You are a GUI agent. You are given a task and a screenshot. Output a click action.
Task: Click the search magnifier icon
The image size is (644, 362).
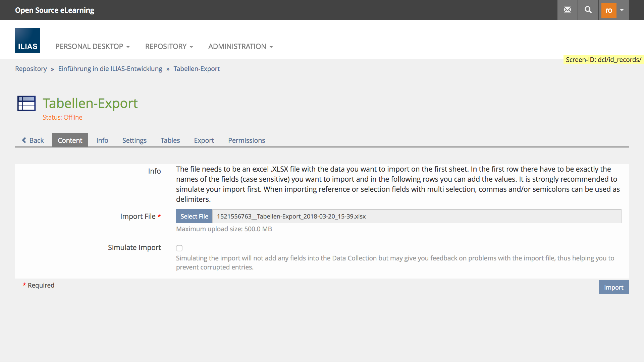click(588, 10)
